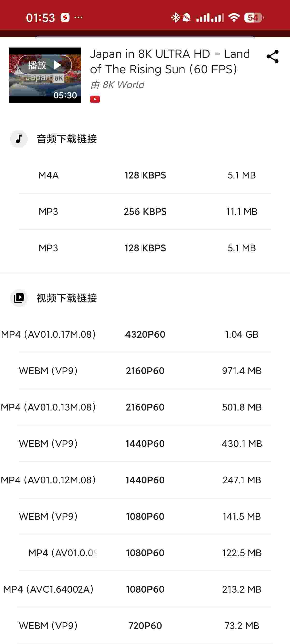
Task: Tap the YouTube source icon
Action: tap(95, 99)
